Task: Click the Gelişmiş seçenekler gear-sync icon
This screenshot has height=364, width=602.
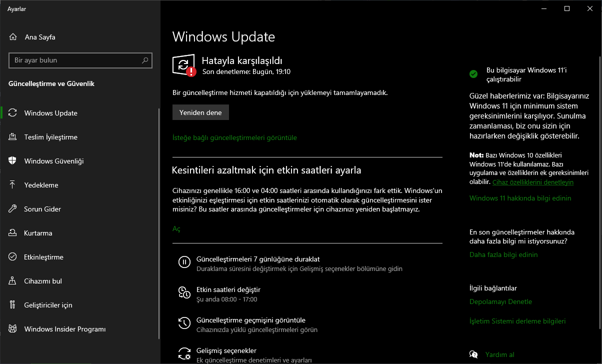Action: point(184,353)
